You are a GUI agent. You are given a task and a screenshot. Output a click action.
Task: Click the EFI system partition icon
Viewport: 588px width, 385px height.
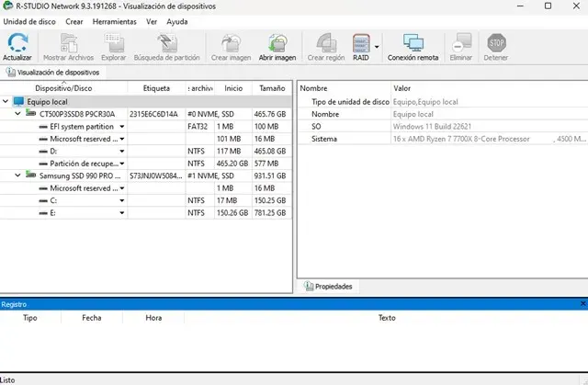[x=43, y=127]
